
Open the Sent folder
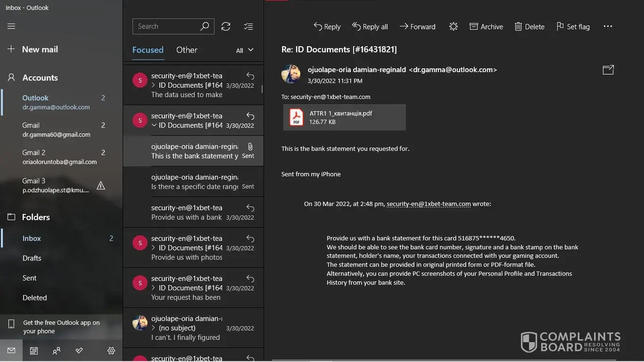(x=29, y=278)
